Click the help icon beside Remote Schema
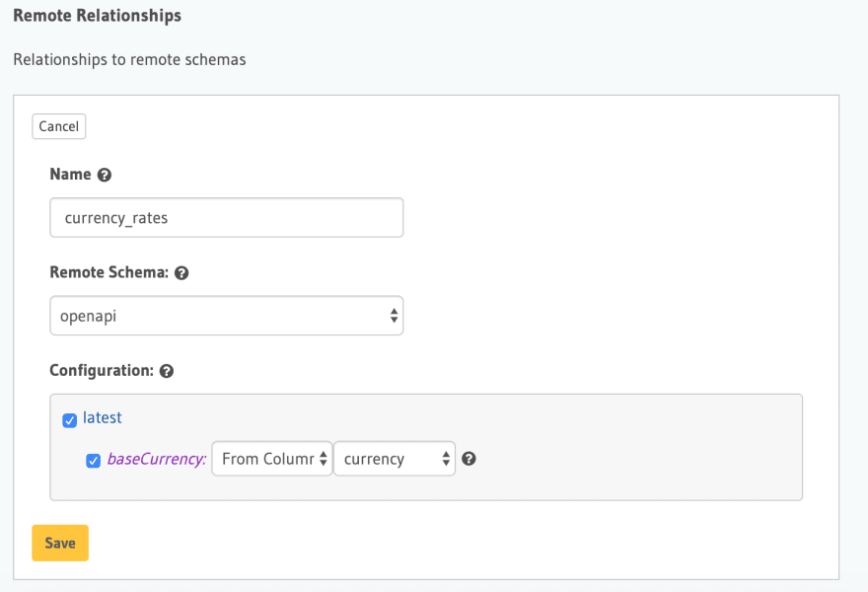 click(181, 273)
